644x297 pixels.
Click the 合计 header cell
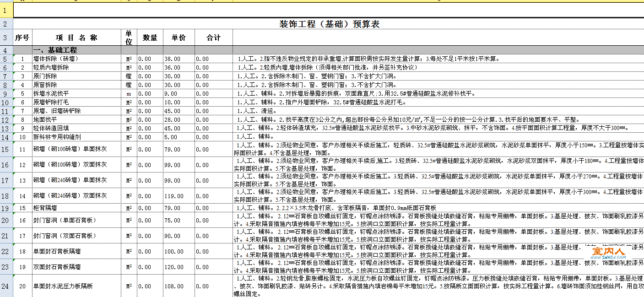tap(214, 38)
